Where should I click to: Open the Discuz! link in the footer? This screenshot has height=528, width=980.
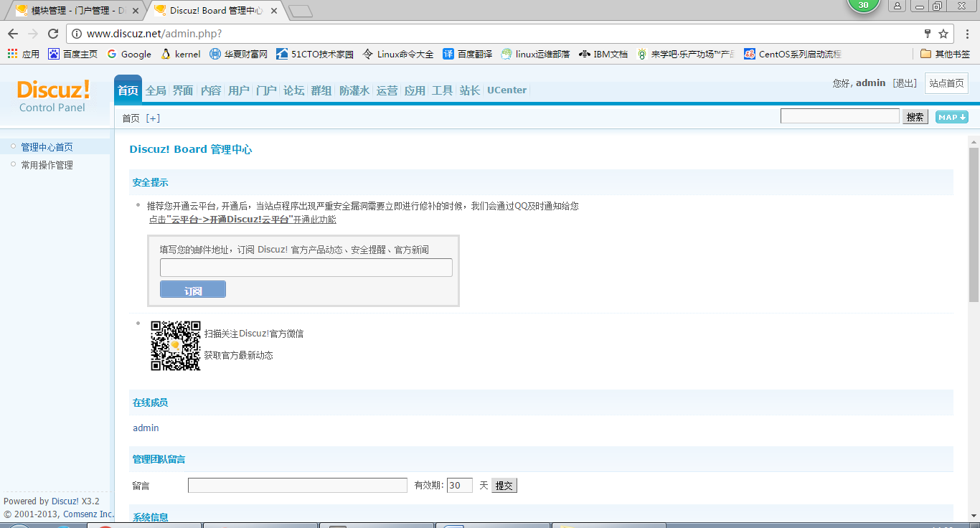65,501
